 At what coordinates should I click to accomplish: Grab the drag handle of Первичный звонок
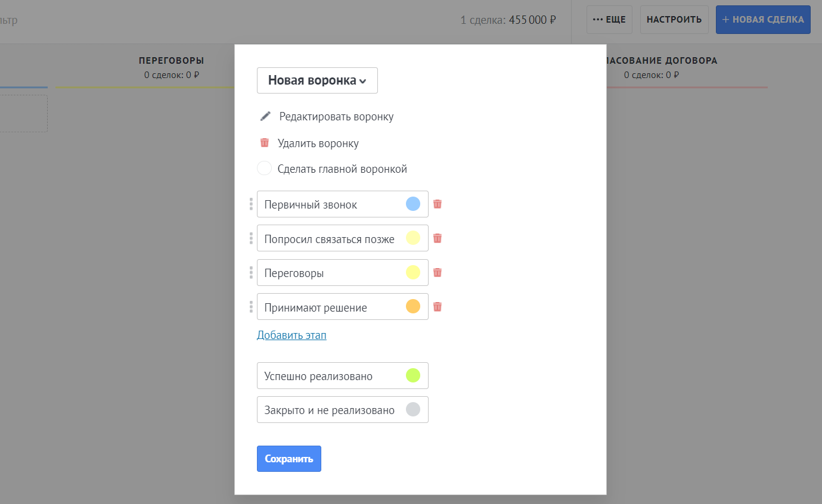click(x=251, y=204)
